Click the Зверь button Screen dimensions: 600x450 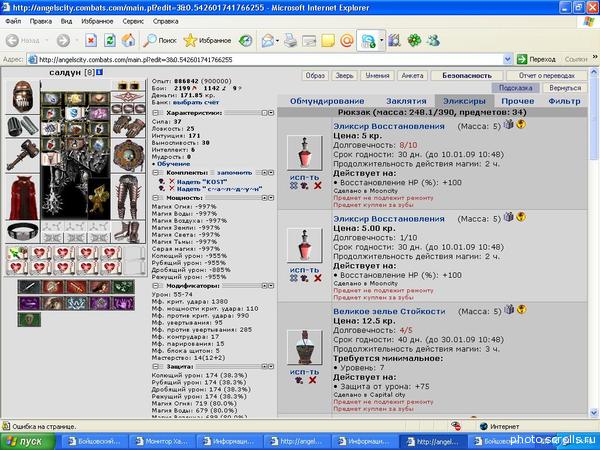(x=344, y=75)
